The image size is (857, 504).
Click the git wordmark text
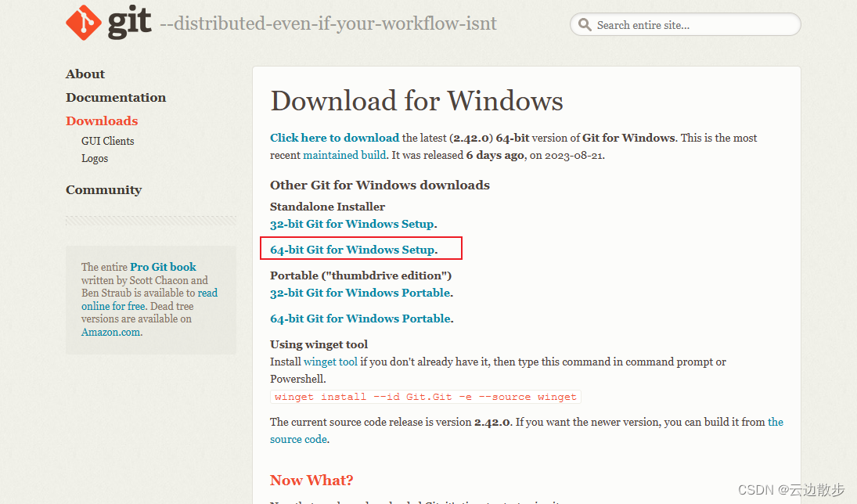(130, 23)
